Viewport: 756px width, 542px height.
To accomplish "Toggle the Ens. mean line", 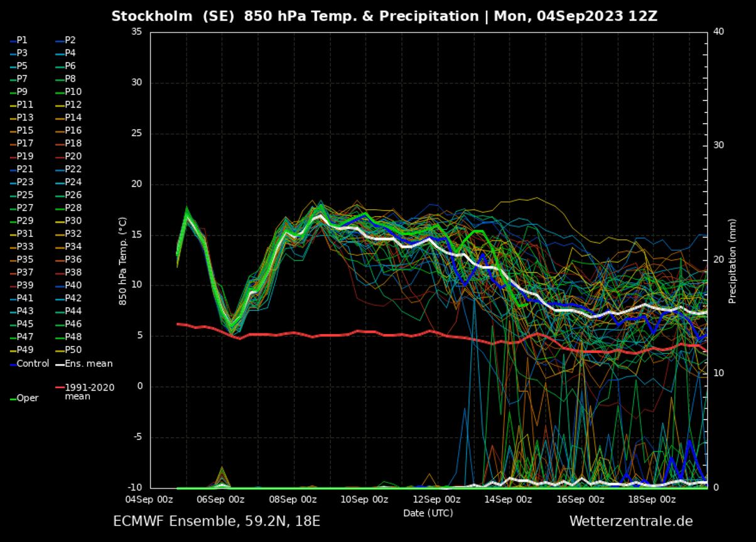I will click(89, 363).
